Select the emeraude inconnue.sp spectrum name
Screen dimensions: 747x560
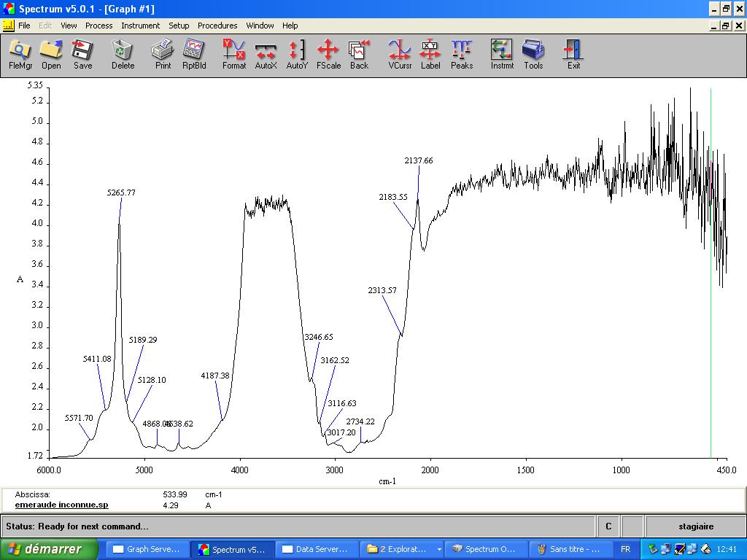point(61,505)
